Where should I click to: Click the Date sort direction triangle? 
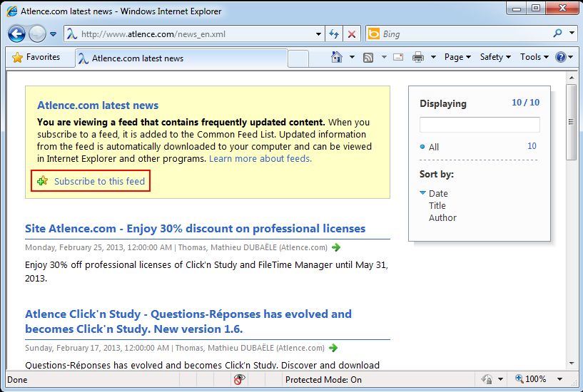pyautogui.click(x=422, y=192)
